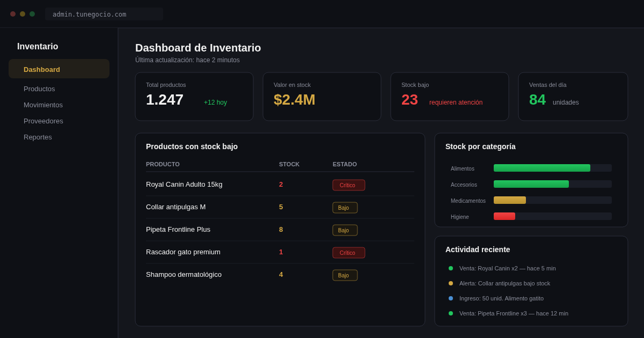The image size is (644, 338).
Task: Click the green venta dot for Royal Canin
Action: (x=450, y=268)
